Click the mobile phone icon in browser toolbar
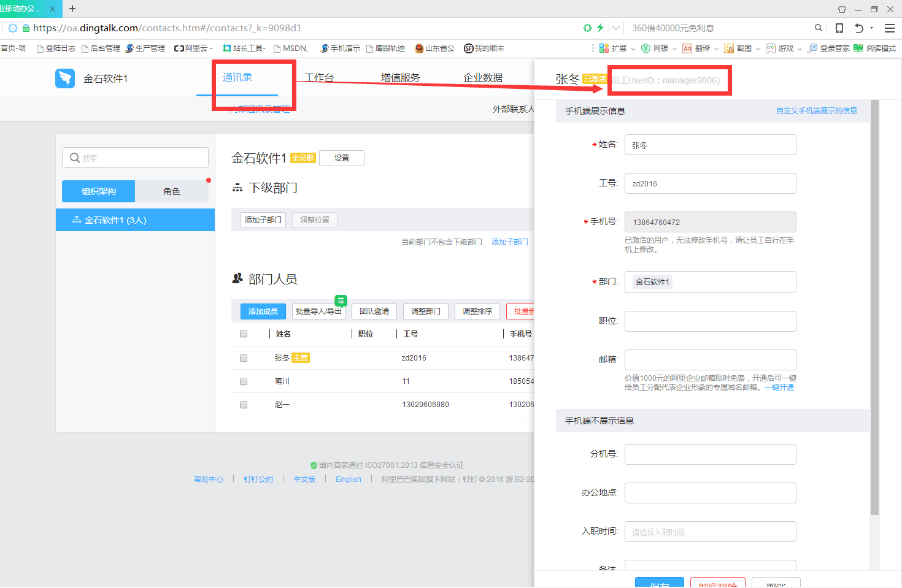The height and width of the screenshot is (588, 902). coord(839,28)
